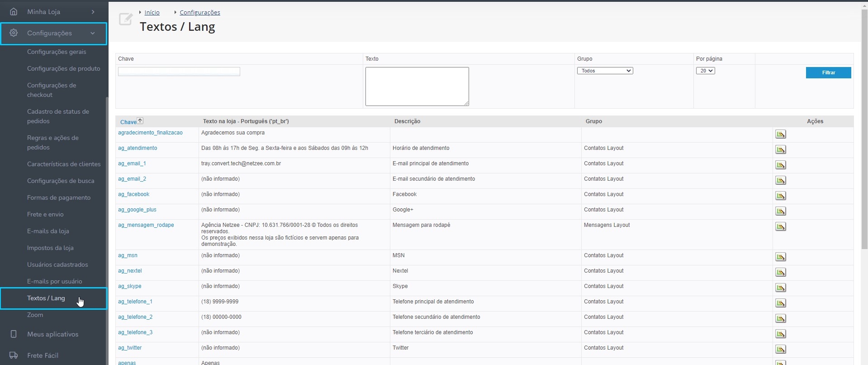Edit the ag_twitter entry via icon
This screenshot has height=365, width=868.
pos(780,350)
